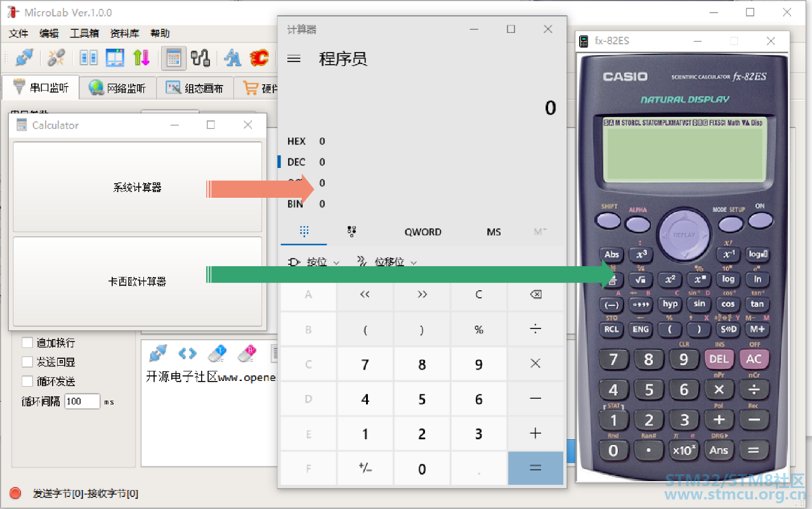
Task: Click the MS memory store button
Action: (494, 232)
